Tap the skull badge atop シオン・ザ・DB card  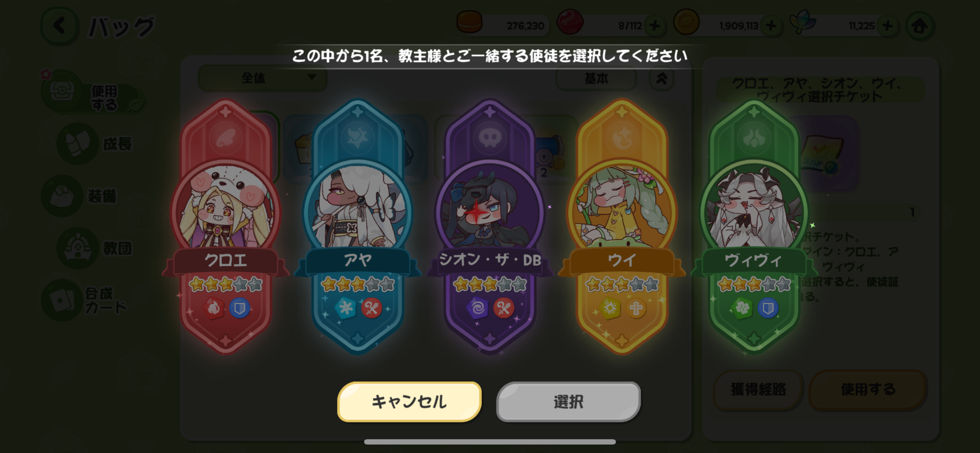point(490,138)
